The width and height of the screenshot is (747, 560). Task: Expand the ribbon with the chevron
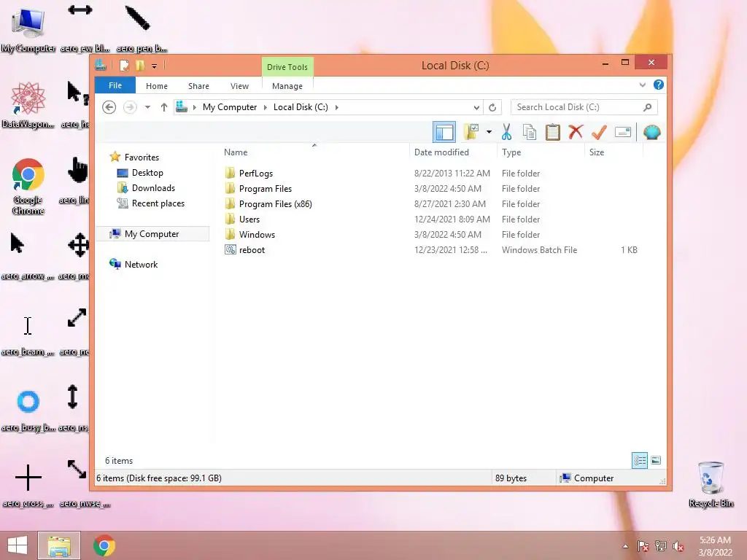642,85
